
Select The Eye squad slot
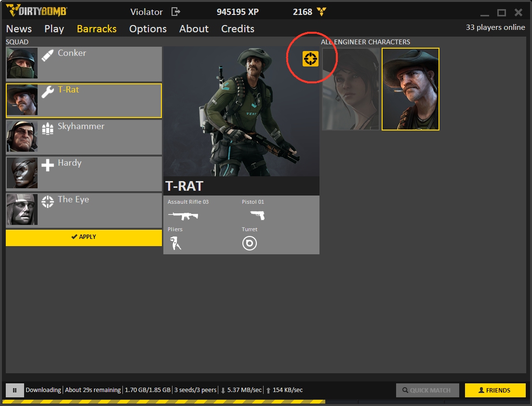point(83,210)
